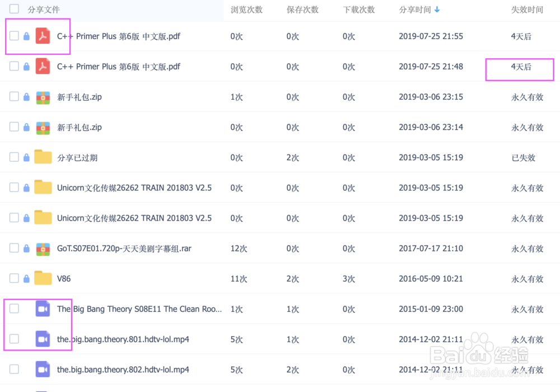Open the file the.big.bang.theory.802.hdtv-lol.mp4

coord(123,370)
